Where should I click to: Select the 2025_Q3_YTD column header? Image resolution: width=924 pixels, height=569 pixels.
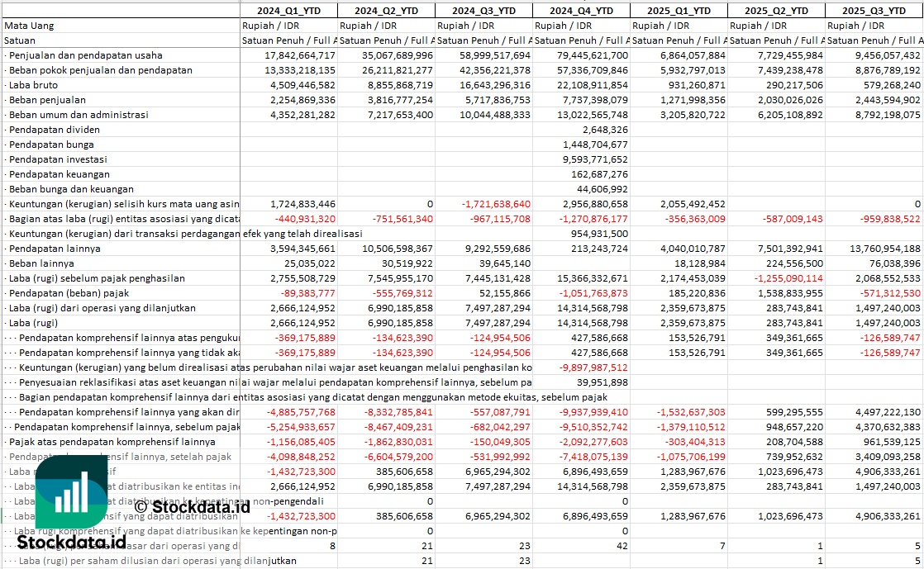(874, 11)
